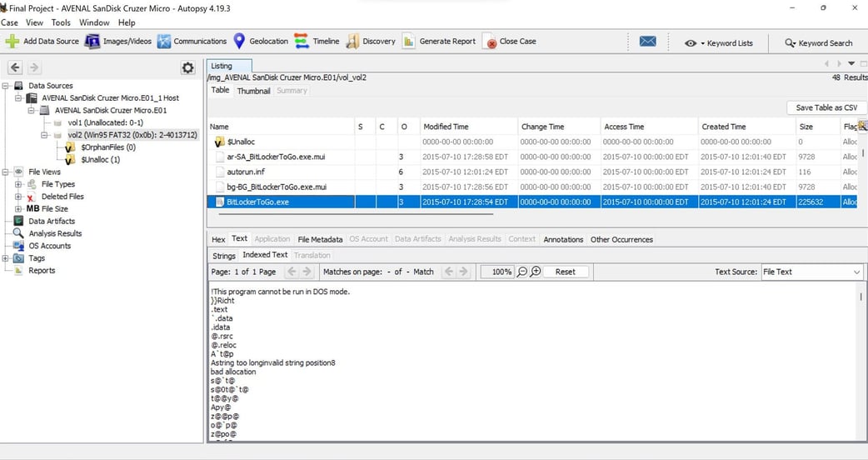
Task: Collapse the File Views node
Action: click(x=6, y=172)
